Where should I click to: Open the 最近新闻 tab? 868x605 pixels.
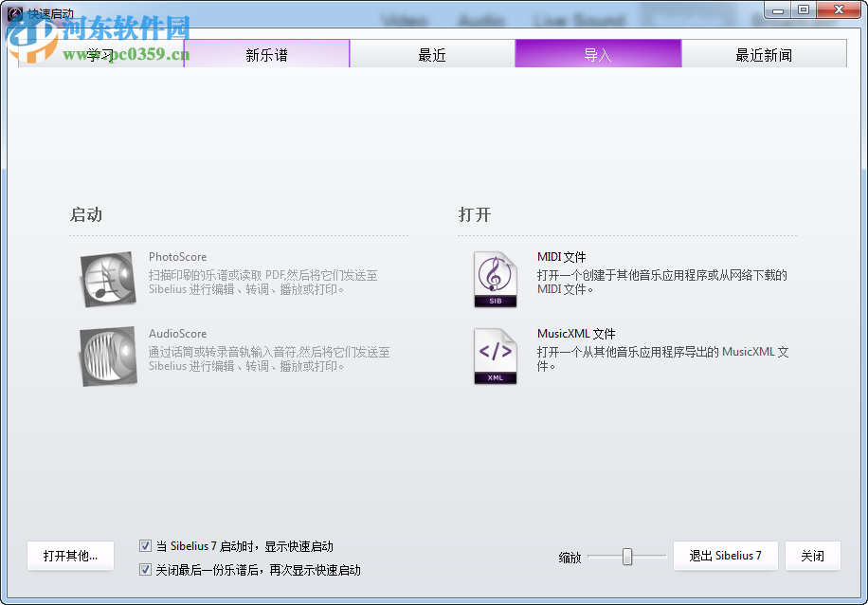pyautogui.click(x=764, y=54)
